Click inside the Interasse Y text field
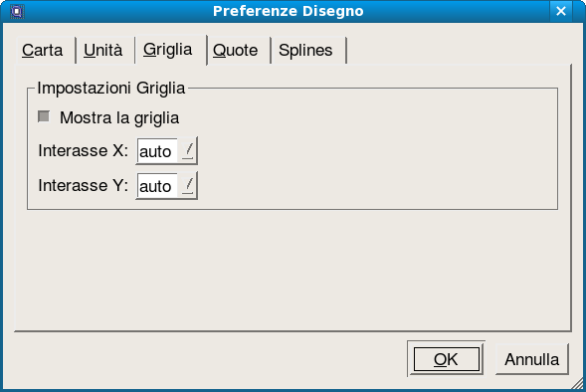This screenshot has height=392, width=586. pos(157,186)
